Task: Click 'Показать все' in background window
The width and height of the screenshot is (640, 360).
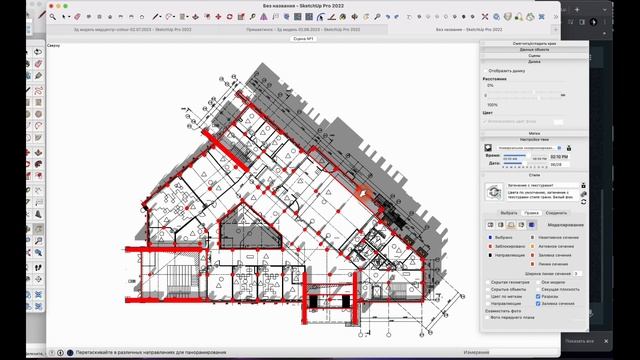Action: point(579,341)
